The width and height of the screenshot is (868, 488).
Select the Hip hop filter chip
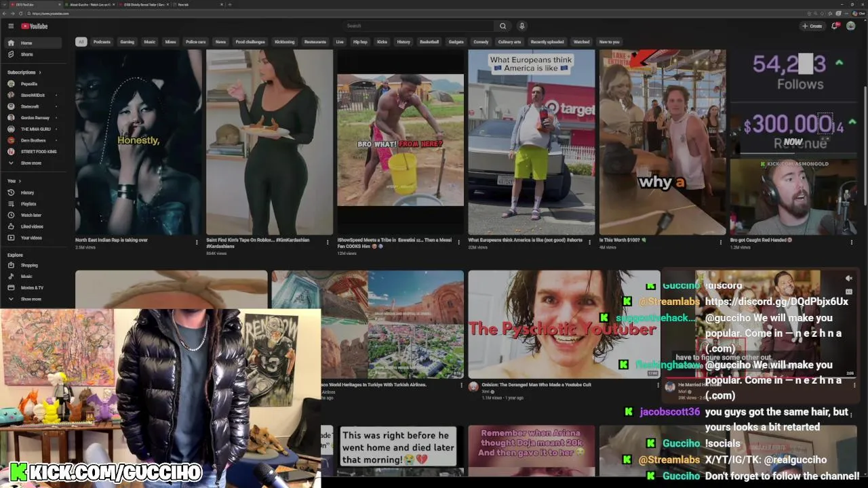(x=360, y=42)
